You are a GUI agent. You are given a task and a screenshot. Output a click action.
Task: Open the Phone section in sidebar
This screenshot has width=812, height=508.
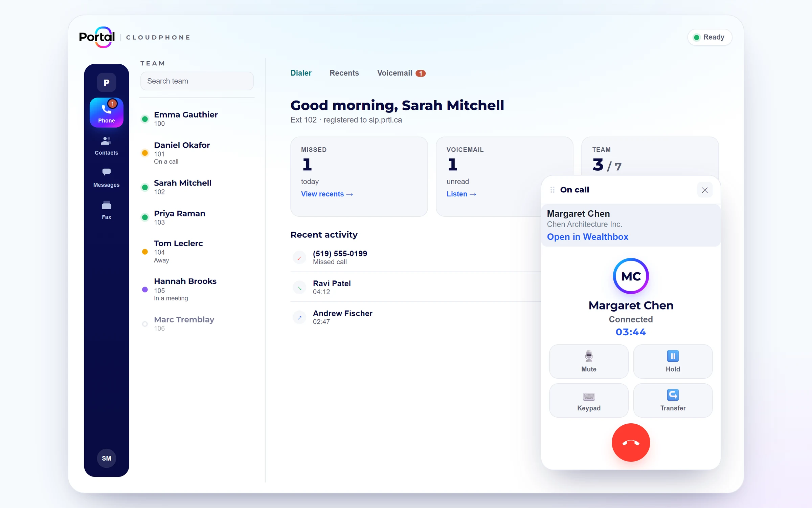(106, 112)
